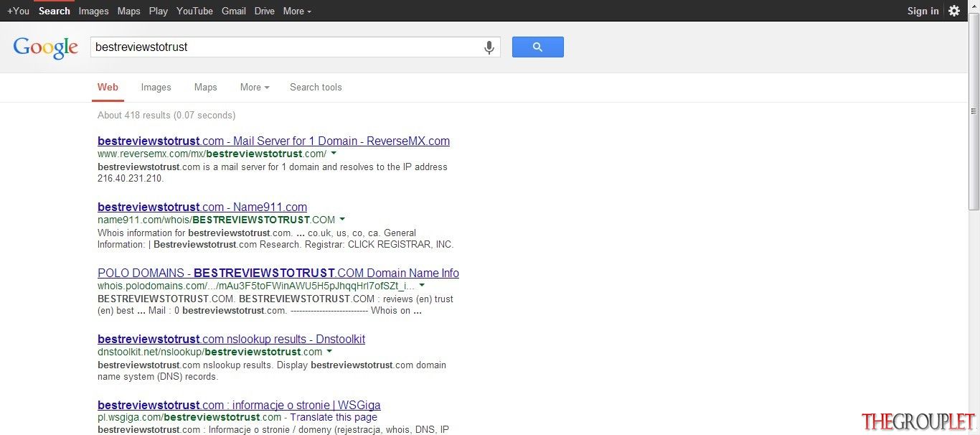Click the Sign in link
980x435 pixels.
coord(923,11)
